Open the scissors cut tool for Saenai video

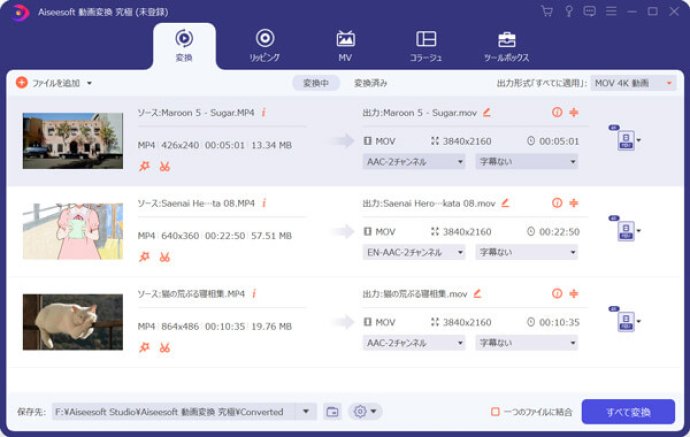(x=165, y=257)
